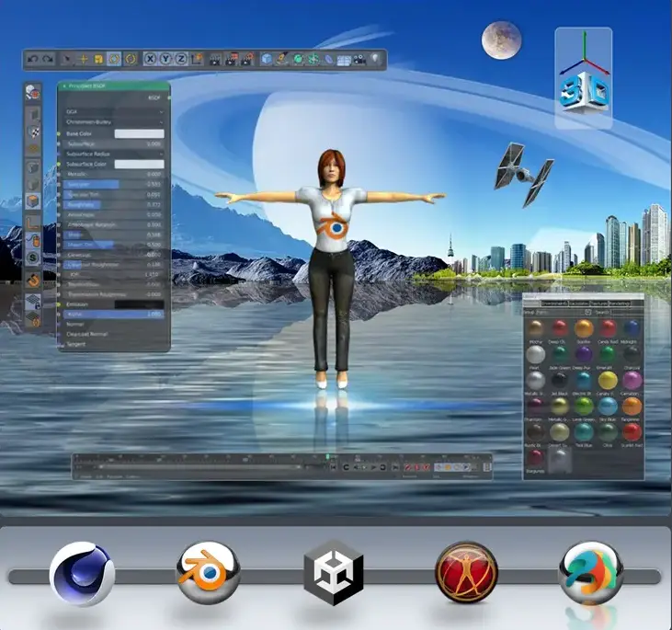This screenshot has width=672, height=630.
Task: Select the Canary yellow material sphere
Action: click(608, 381)
